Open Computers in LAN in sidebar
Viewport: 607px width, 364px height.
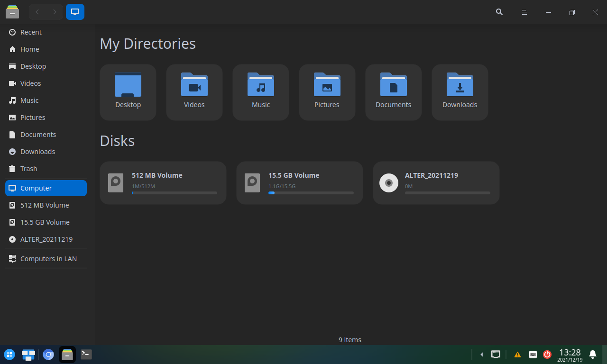pos(46,259)
